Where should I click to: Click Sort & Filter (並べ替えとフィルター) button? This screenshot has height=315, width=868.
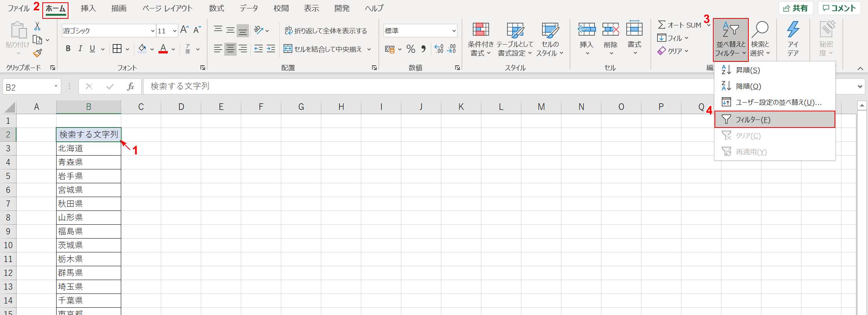pos(731,40)
